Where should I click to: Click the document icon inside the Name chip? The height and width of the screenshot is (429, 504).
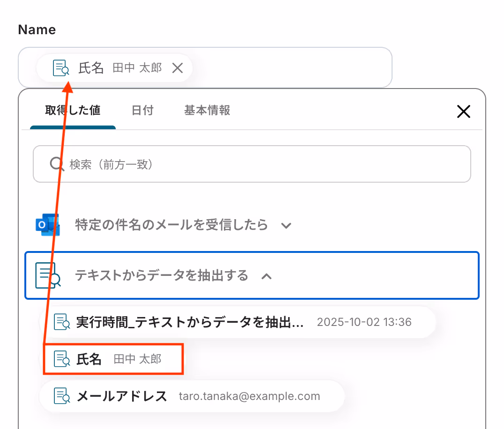click(61, 68)
